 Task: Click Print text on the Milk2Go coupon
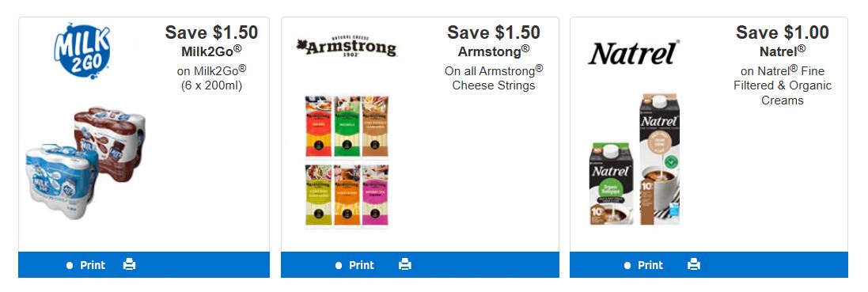(x=93, y=265)
